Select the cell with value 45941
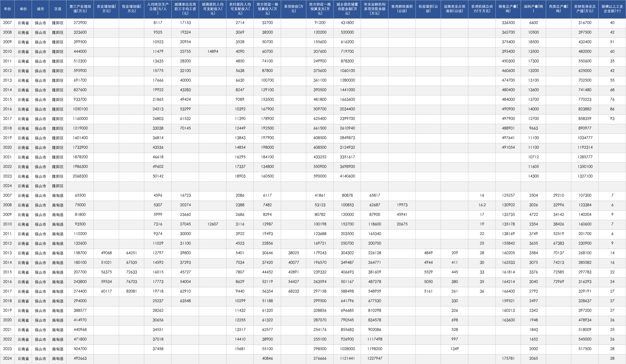The width and height of the screenshot is (626, 364). [x=402, y=215]
